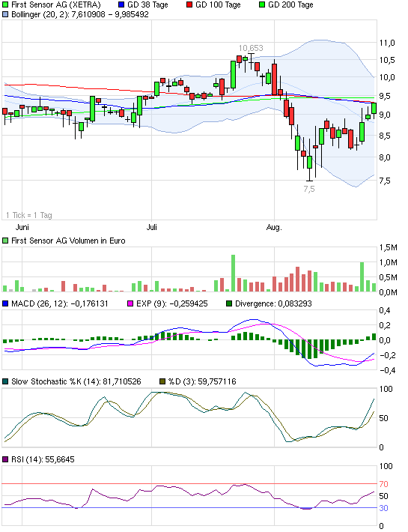
Task: Click the 50 stochastic axis value
Action: pyautogui.click(x=383, y=418)
